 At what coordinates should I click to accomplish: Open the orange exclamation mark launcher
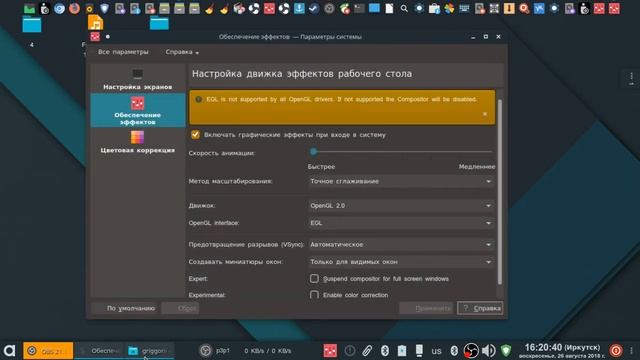509,8
